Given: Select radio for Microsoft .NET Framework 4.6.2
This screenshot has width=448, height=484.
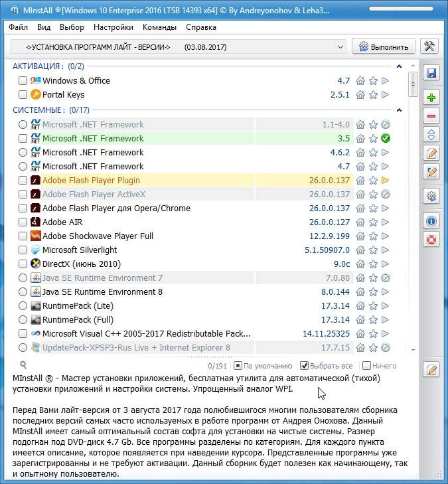Looking at the screenshot, I should point(23,152).
